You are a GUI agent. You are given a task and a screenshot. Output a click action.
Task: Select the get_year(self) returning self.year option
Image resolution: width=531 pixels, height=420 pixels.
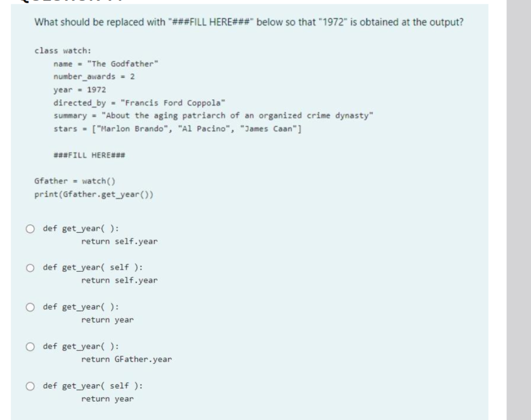point(30,267)
